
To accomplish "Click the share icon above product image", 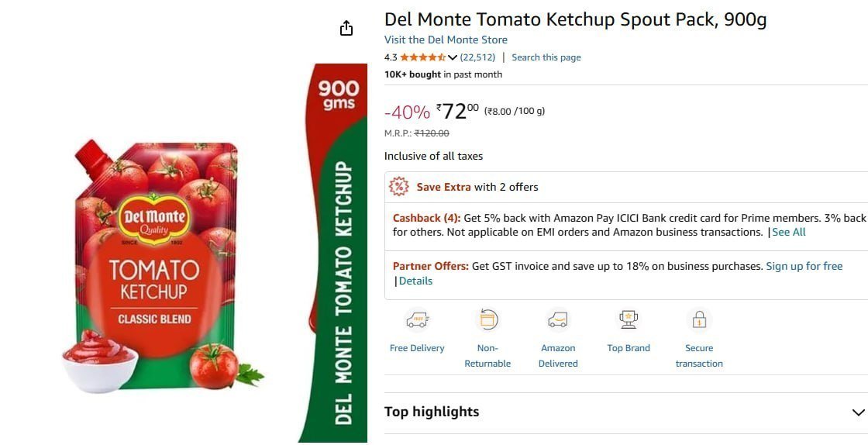I will pyautogui.click(x=346, y=29).
